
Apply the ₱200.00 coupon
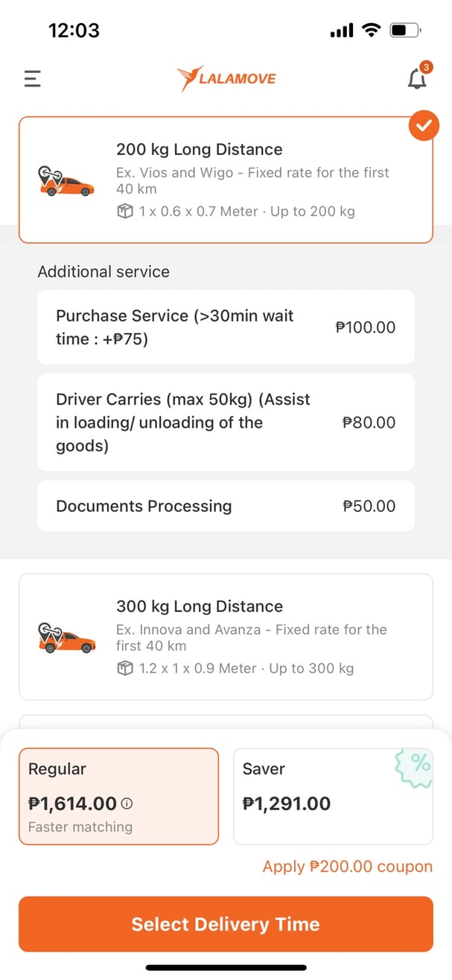pos(347,866)
